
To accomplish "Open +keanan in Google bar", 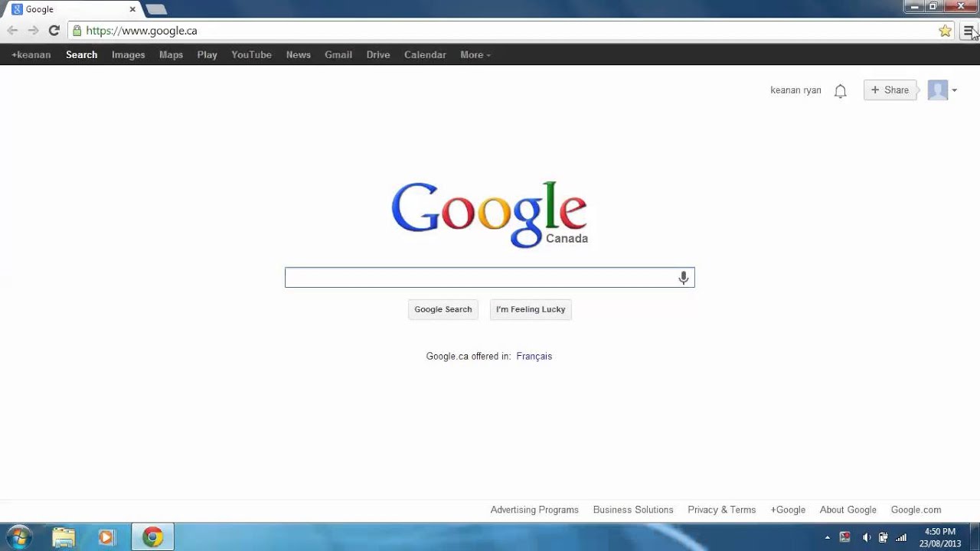I will (31, 55).
